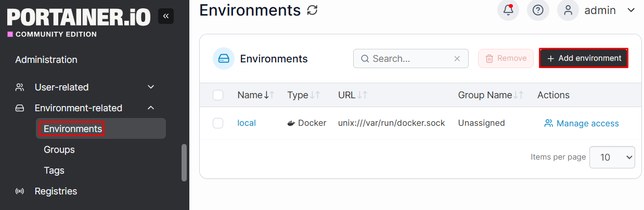Open Tags in the sidebar
Screen dimensions: 644x210
(x=54, y=170)
